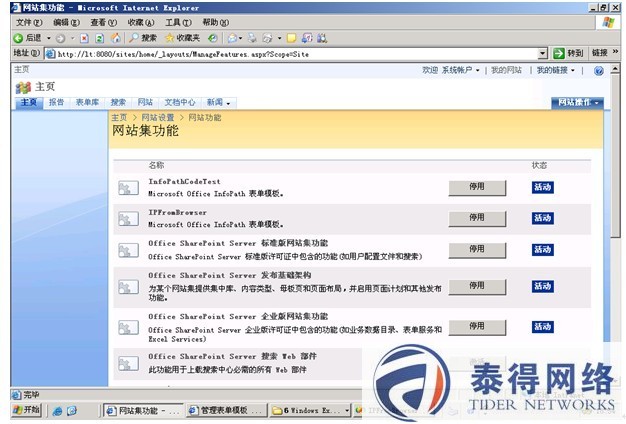Open the 网站操作 site actions menu
The width and height of the screenshot is (626, 424).
click(x=577, y=103)
